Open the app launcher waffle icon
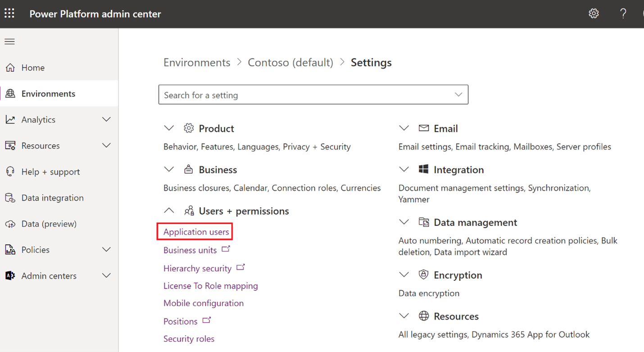 pyautogui.click(x=9, y=14)
